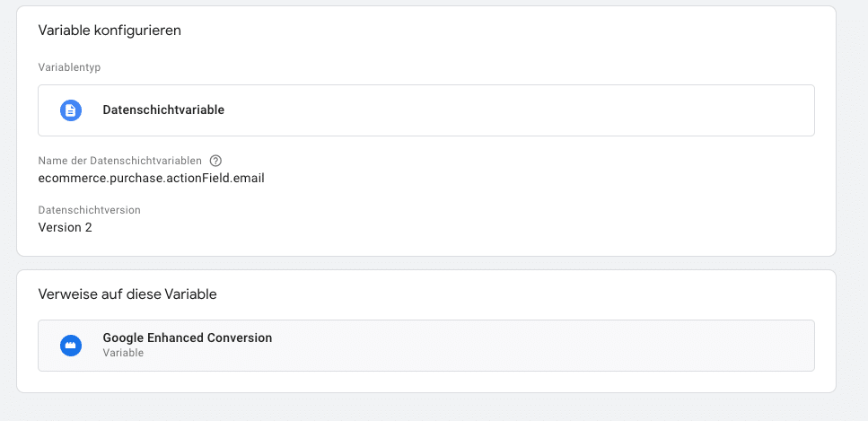The image size is (868, 421).
Task: Click the Variable konfigurieren heading
Action: point(110,31)
